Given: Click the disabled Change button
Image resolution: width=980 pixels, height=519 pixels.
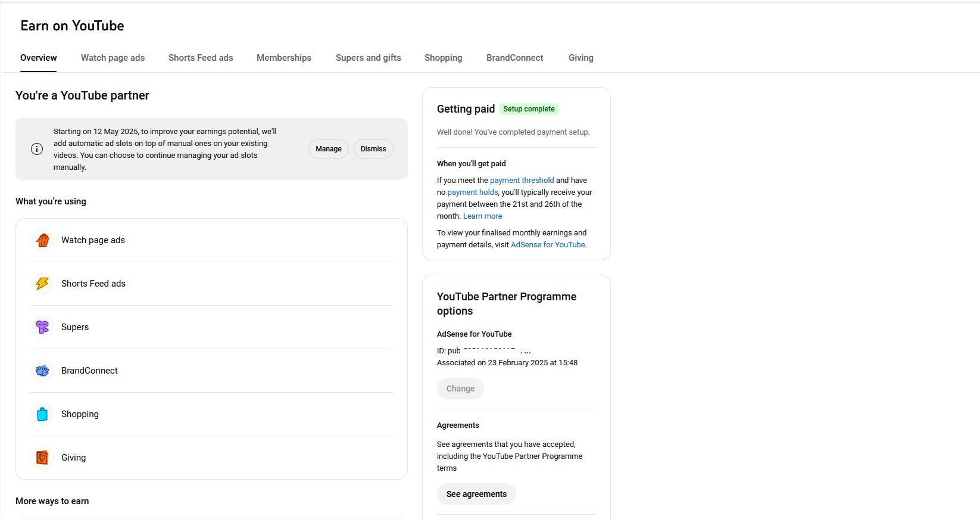Looking at the screenshot, I should click(461, 389).
